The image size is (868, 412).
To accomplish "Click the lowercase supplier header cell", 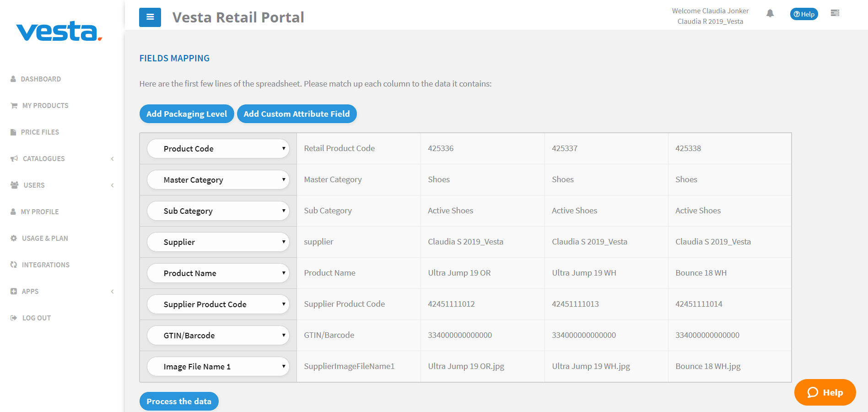I will (359, 242).
